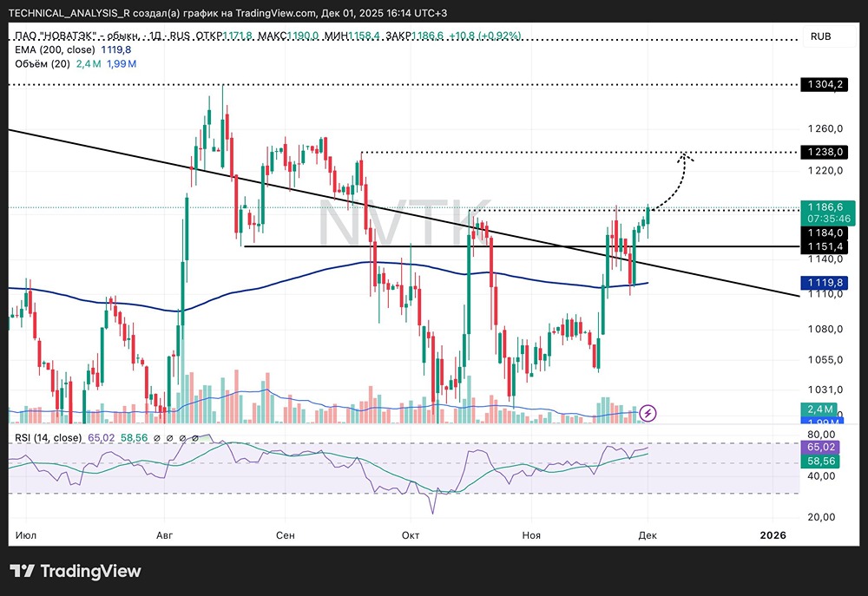Click the Сен label on time axis
Viewport: 868px width, 596px height.
coord(285,535)
